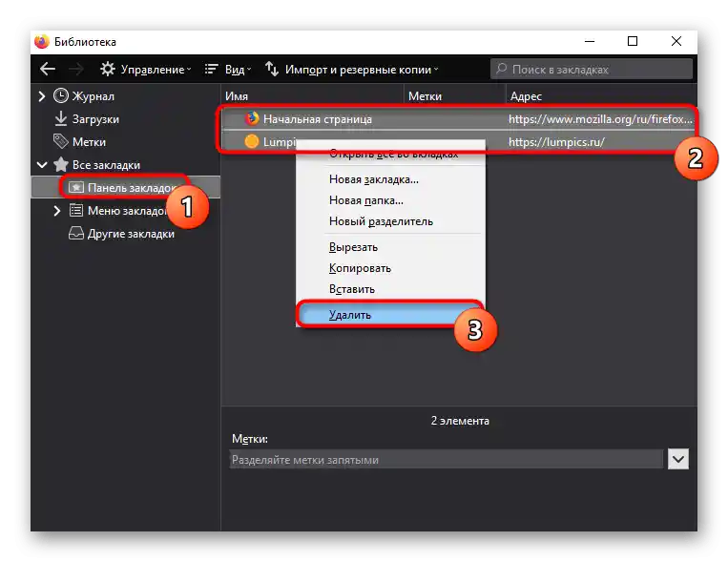Click the orange Lumpics bookmark icon
This screenshot has width=728, height=562.
tap(252, 141)
